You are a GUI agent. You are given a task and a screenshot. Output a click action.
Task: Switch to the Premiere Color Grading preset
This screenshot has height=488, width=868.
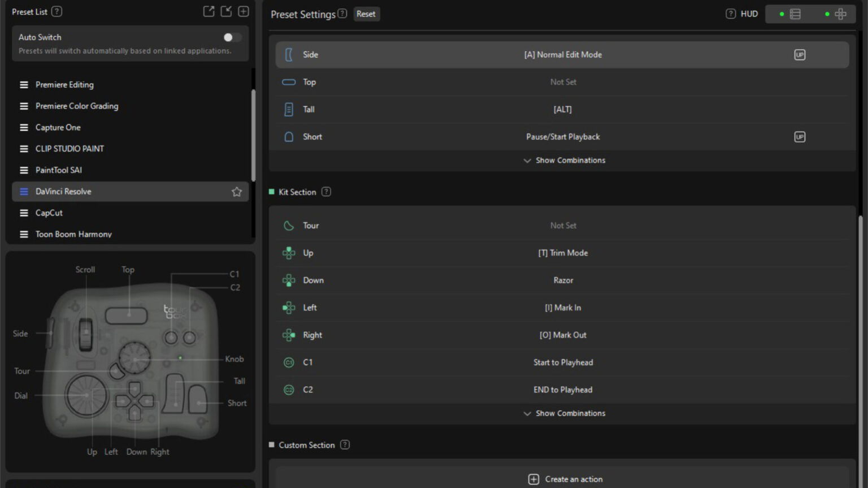pyautogui.click(x=76, y=106)
